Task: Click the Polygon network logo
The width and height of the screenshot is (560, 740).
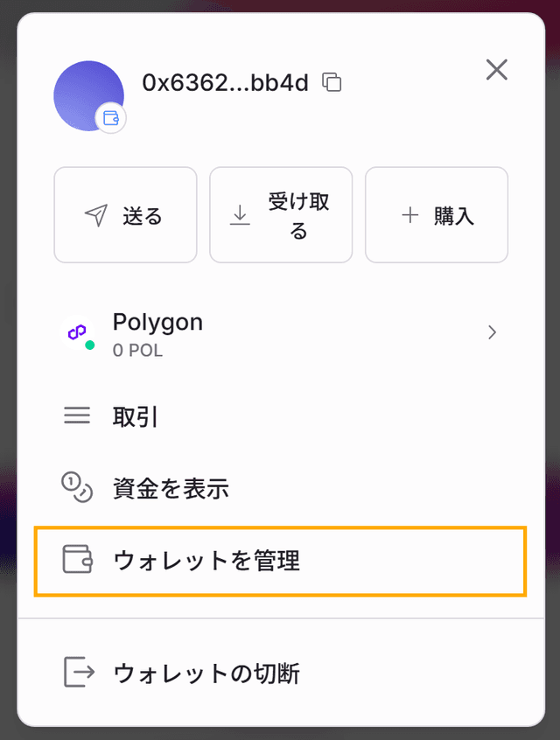Action: (77, 332)
